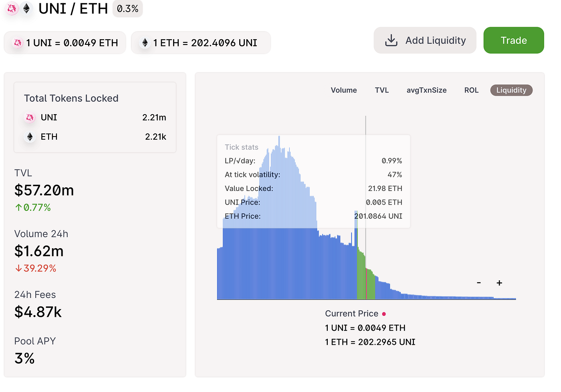Image resolution: width=561 pixels, height=392 pixels.
Task: Select the ROL chart tab
Action: point(471,90)
